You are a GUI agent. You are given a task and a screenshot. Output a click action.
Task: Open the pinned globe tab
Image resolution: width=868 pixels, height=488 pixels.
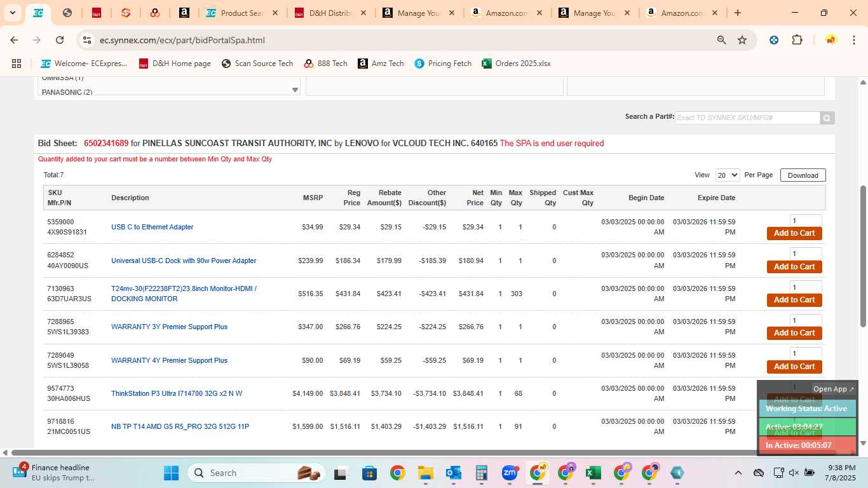(x=67, y=13)
